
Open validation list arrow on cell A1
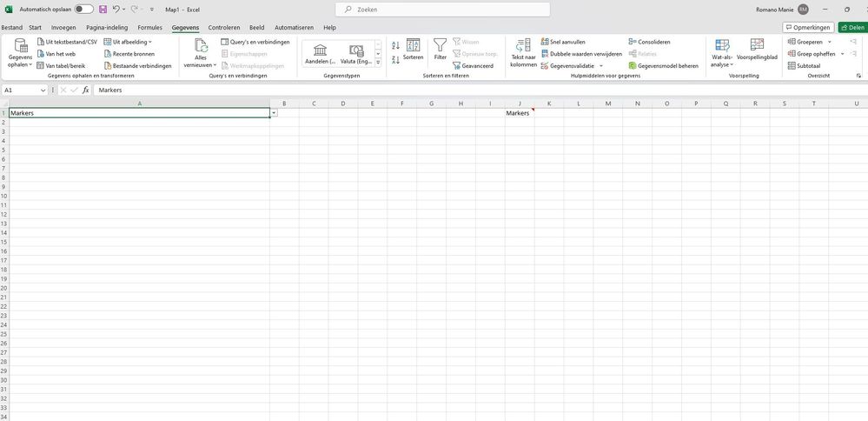click(274, 113)
